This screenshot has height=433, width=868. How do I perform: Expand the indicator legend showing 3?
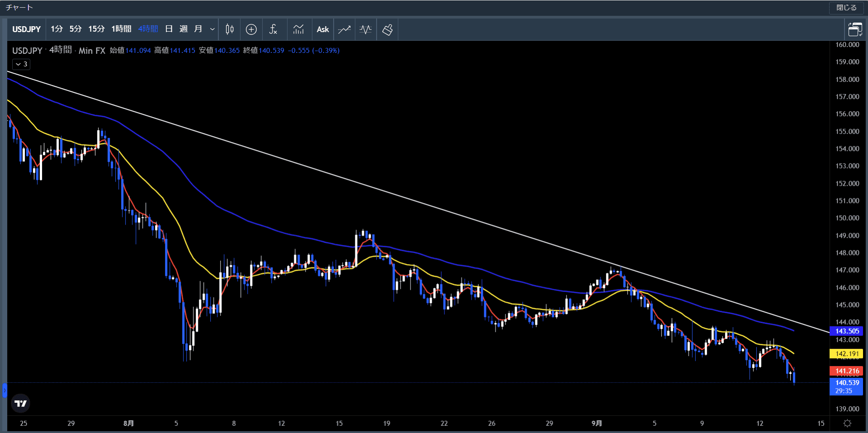click(21, 64)
